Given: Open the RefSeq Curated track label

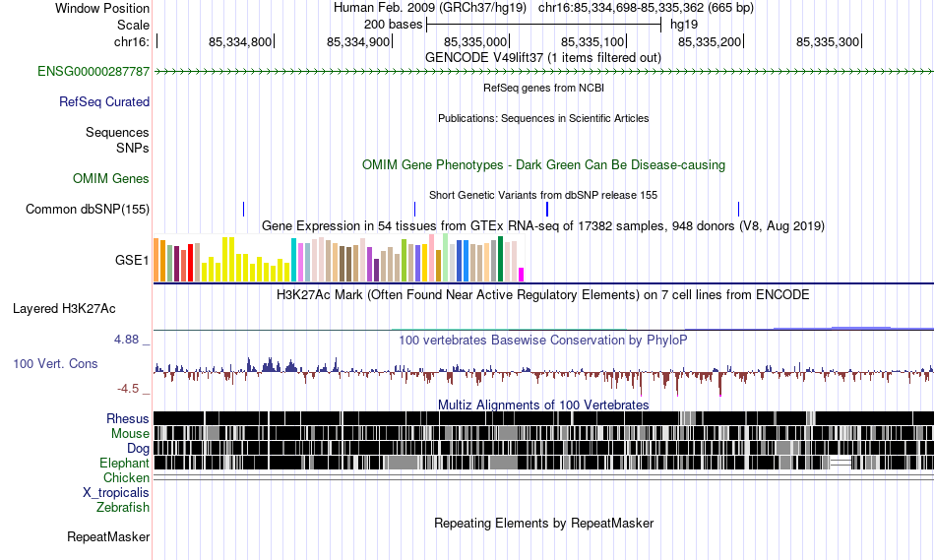Looking at the screenshot, I should click(x=104, y=102).
